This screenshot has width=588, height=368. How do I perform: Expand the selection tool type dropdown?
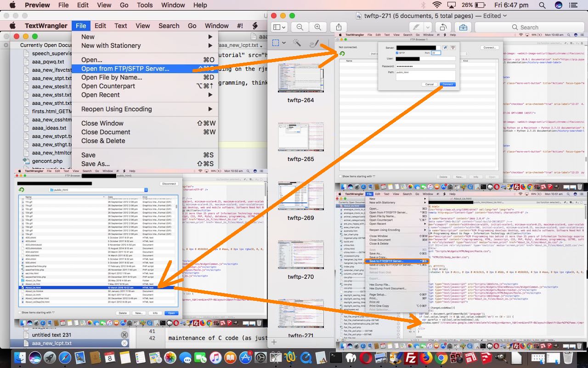pyautogui.click(x=284, y=43)
